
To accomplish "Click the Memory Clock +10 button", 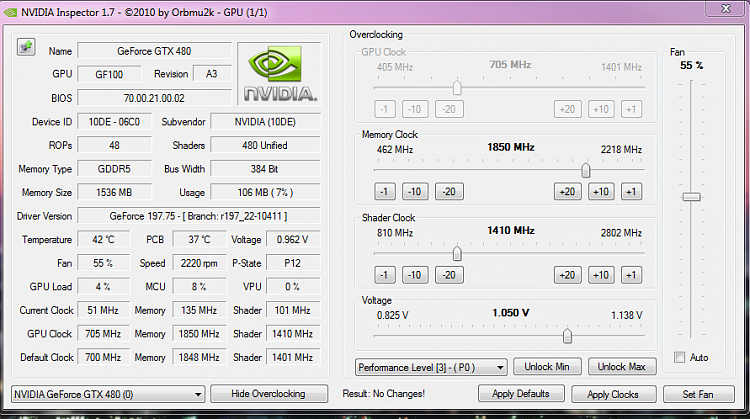I will [x=601, y=191].
